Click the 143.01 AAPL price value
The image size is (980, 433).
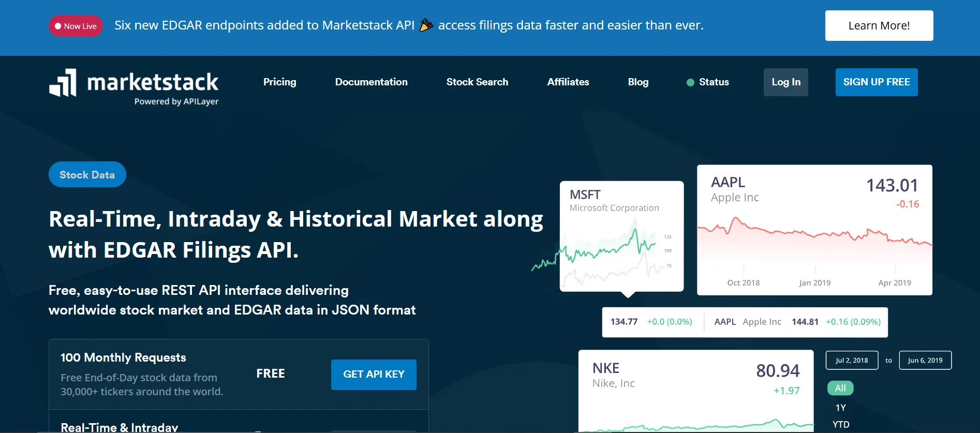892,185
